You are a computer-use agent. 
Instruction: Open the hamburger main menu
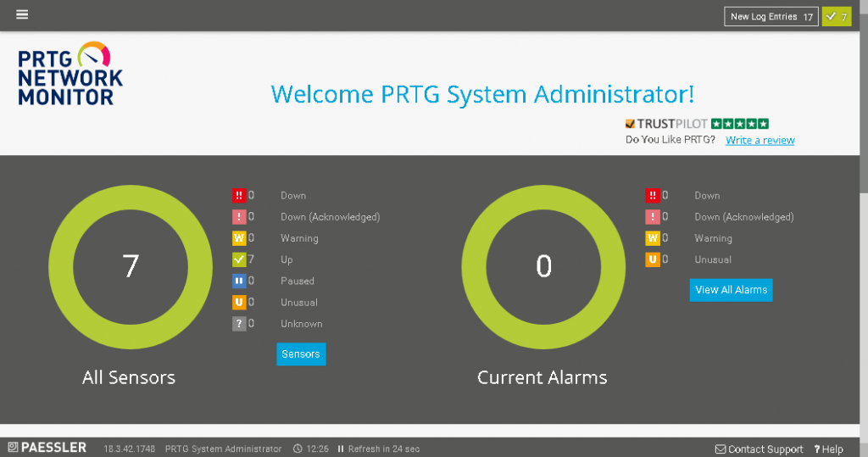click(x=22, y=14)
